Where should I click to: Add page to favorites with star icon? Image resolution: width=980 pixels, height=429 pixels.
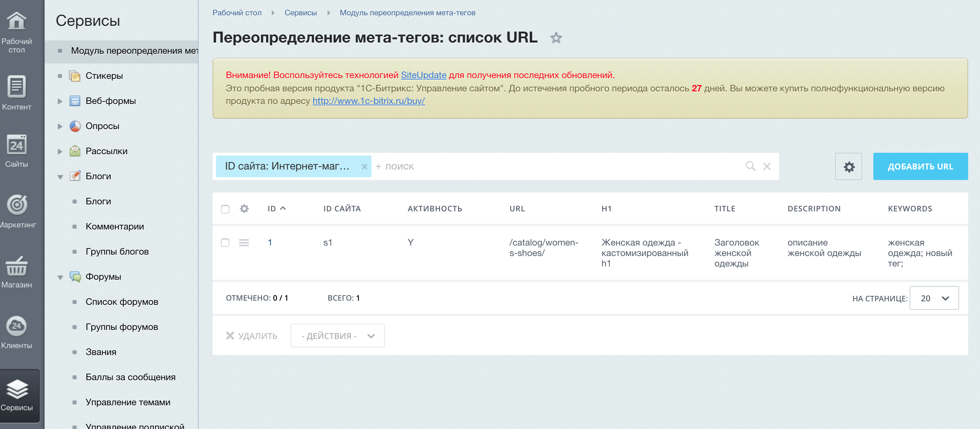[x=556, y=38]
